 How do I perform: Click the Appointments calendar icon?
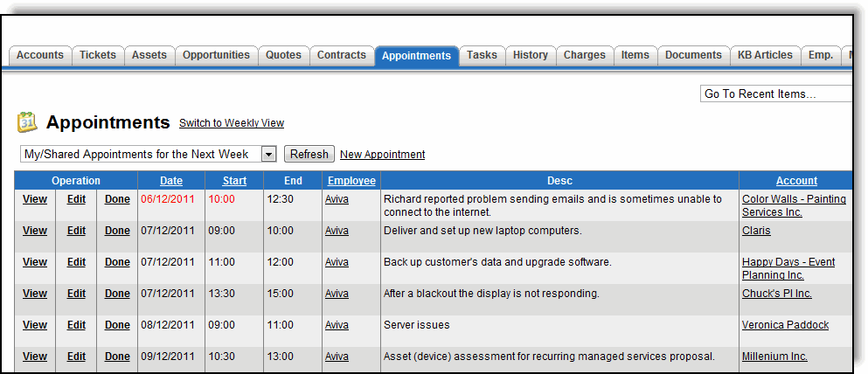(x=27, y=122)
